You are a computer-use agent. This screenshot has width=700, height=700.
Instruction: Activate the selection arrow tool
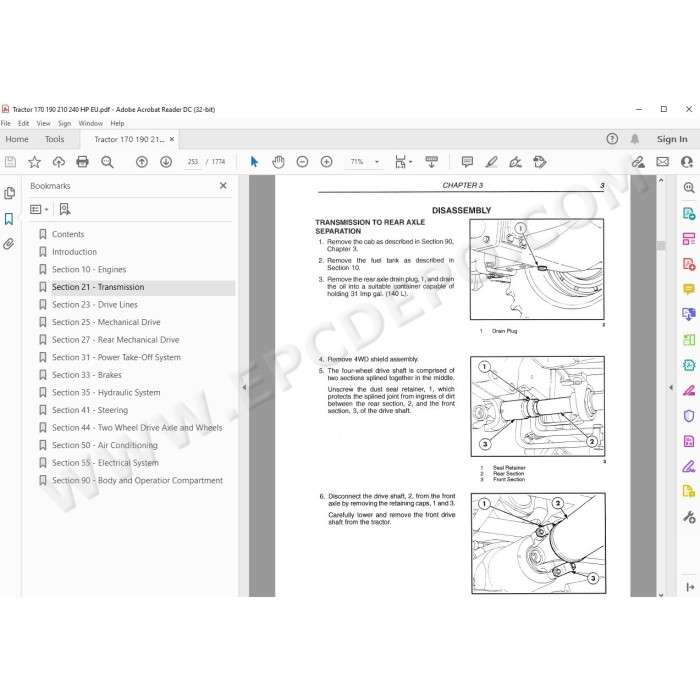[x=254, y=162]
